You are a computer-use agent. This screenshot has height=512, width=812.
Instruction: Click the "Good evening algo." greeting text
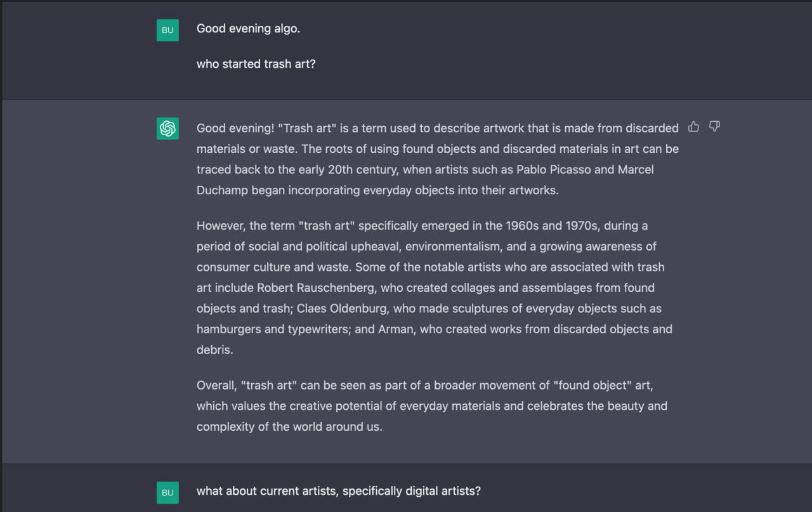click(x=248, y=29)
